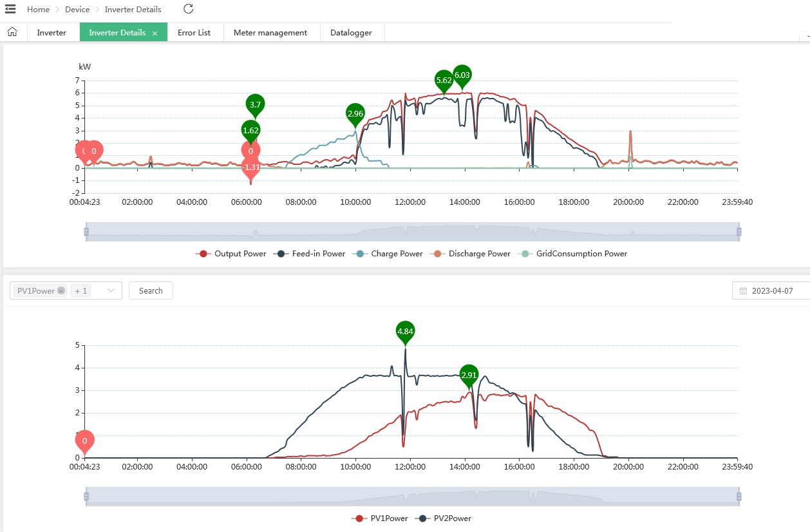Viewport: 810px width, 532px height.
Task: Click the 4.84 peak marker on PV chart
Action: [405, 332]
